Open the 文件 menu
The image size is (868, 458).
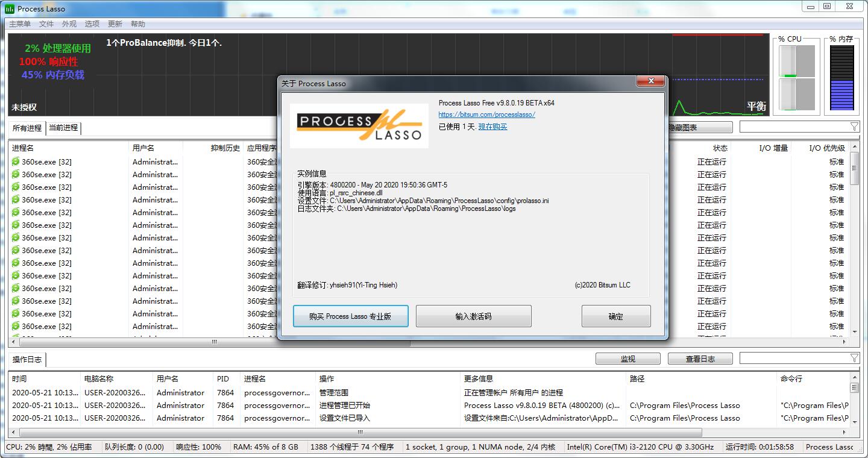tap(46, 24)
